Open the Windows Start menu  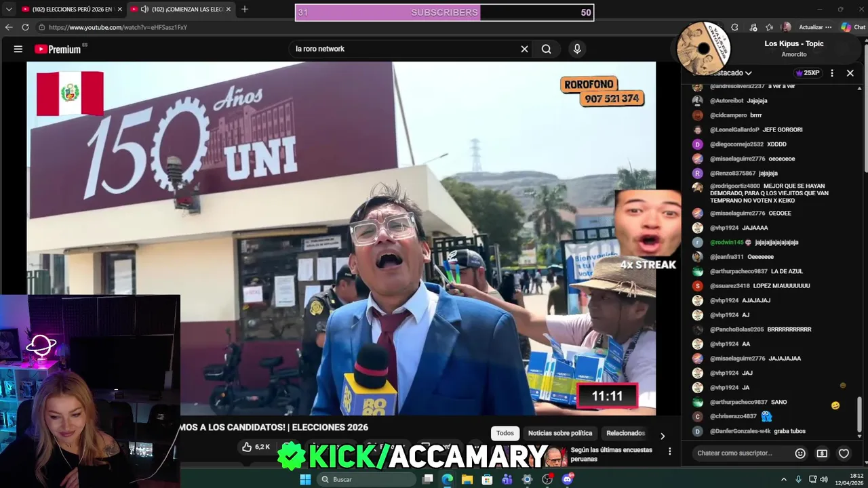[x=305, y=479]
